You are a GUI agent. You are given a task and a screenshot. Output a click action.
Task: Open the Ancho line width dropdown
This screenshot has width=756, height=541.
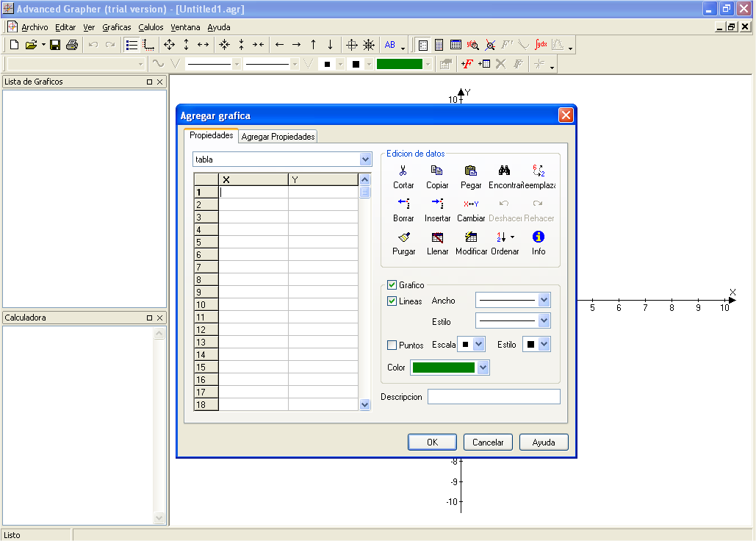(544, 300)
